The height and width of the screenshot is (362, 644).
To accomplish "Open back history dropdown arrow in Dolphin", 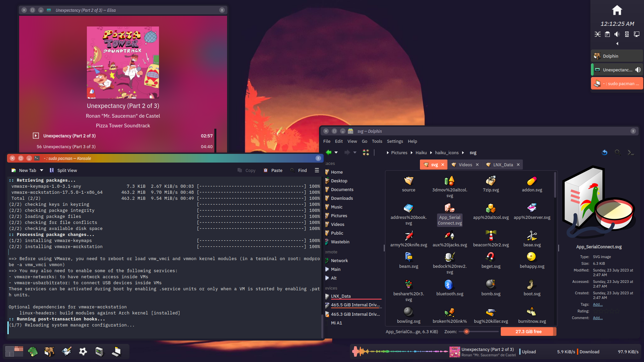I will tap(336, 153).
